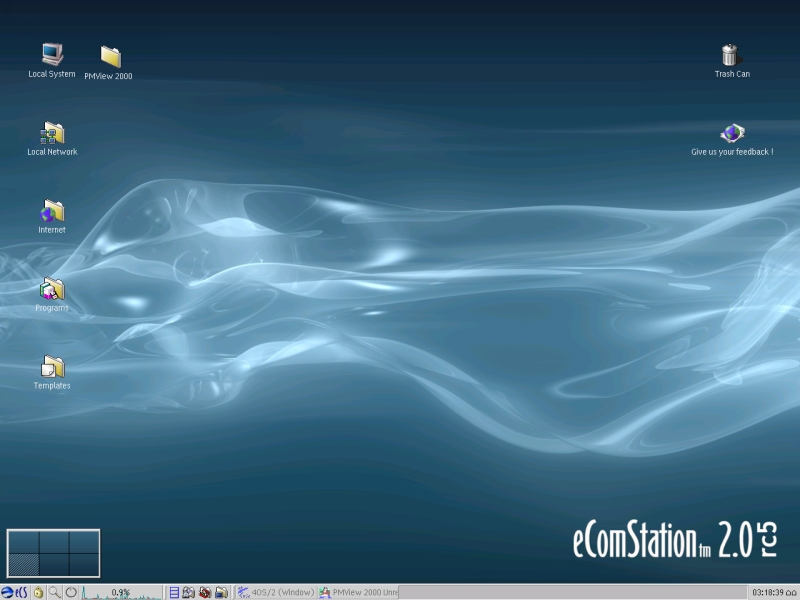This screenshot has width=800, height=600.
Task: Open the window list icon in taskbar
Action: (x=174, y=592)
